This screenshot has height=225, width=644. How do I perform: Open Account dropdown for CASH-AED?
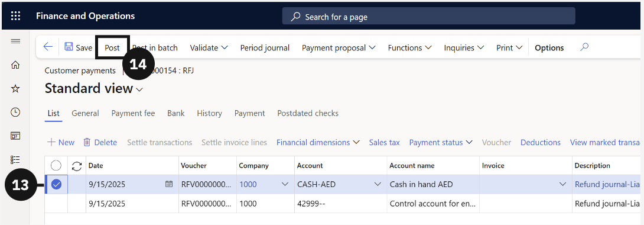(378, 185)
